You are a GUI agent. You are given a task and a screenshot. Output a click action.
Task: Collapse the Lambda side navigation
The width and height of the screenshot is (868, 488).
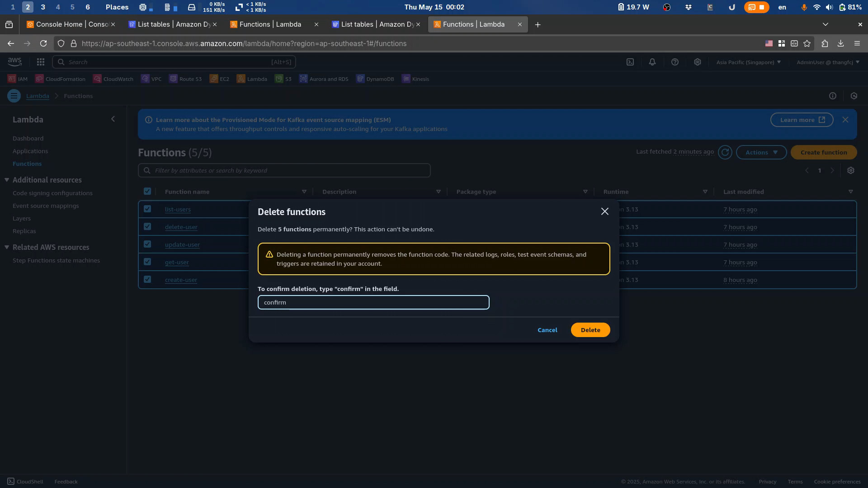pyautogui.click(x=113, y=119)
